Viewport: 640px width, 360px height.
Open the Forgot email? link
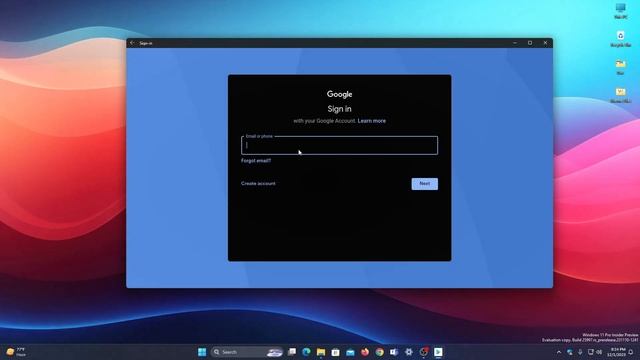(256, 161)
